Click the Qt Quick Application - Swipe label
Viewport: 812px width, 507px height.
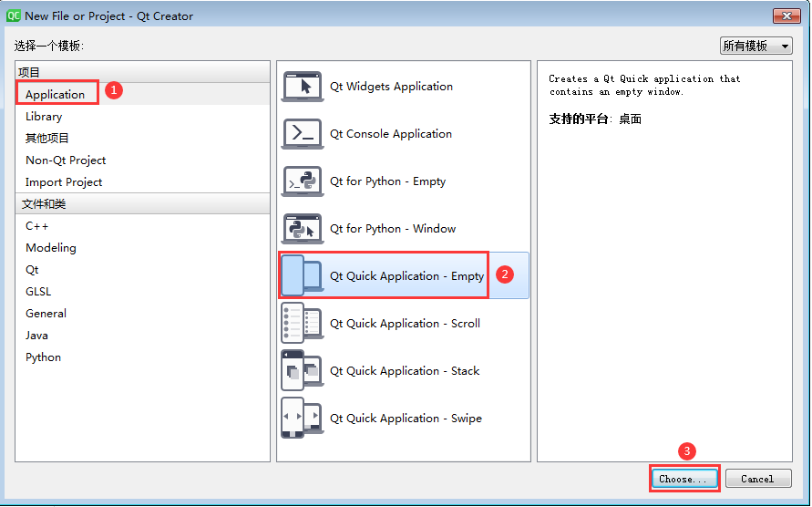(406, 419)
